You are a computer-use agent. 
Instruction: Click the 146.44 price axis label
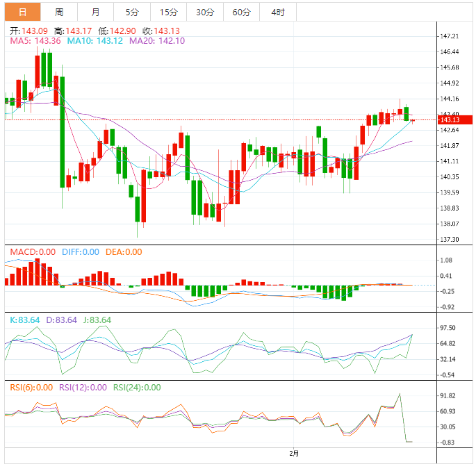point(450,52)
